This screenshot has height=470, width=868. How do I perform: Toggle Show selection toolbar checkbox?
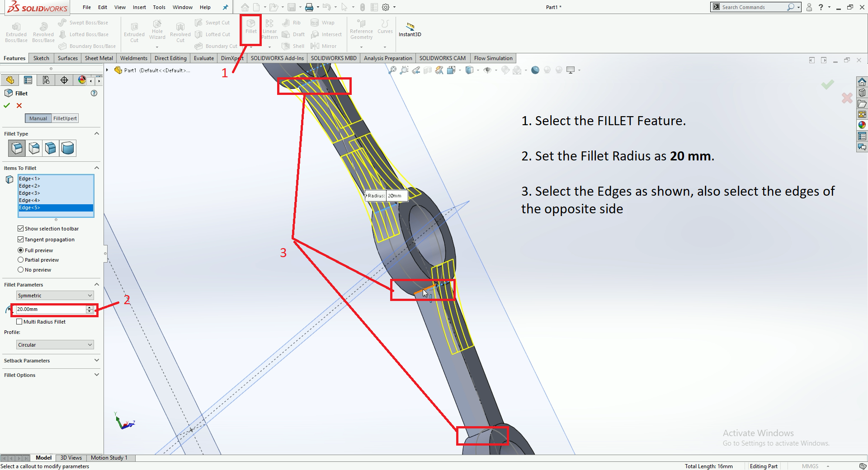[20, 229]
